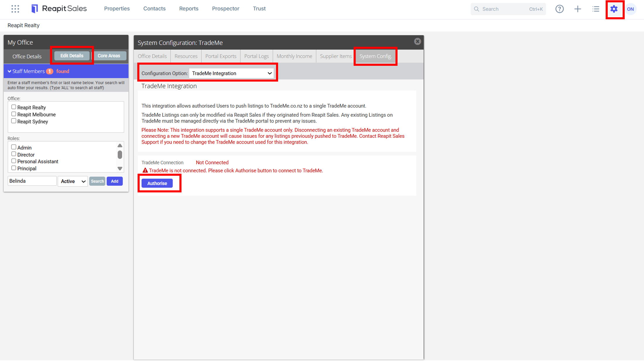
Task: Click the staff name field containing Belinda
Action: click(x=32, y=181)
